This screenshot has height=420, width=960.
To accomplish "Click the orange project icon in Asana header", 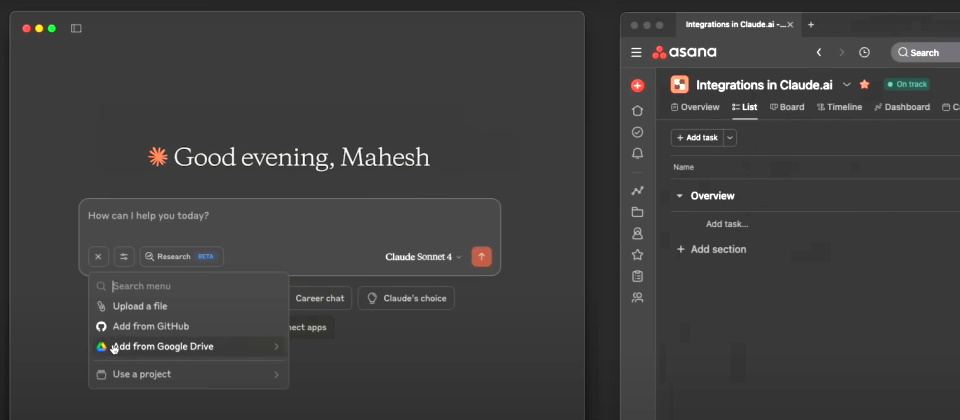I will (680, 84).
